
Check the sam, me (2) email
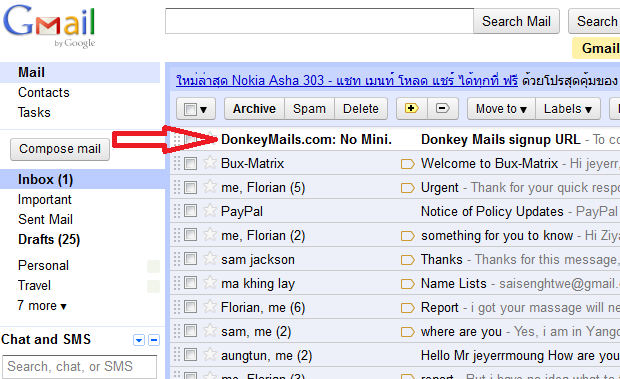click(190, 331)
